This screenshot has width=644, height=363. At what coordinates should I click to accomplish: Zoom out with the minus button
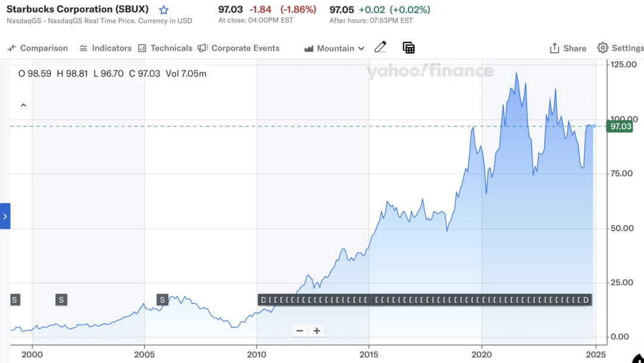click(x=300, y=331)
